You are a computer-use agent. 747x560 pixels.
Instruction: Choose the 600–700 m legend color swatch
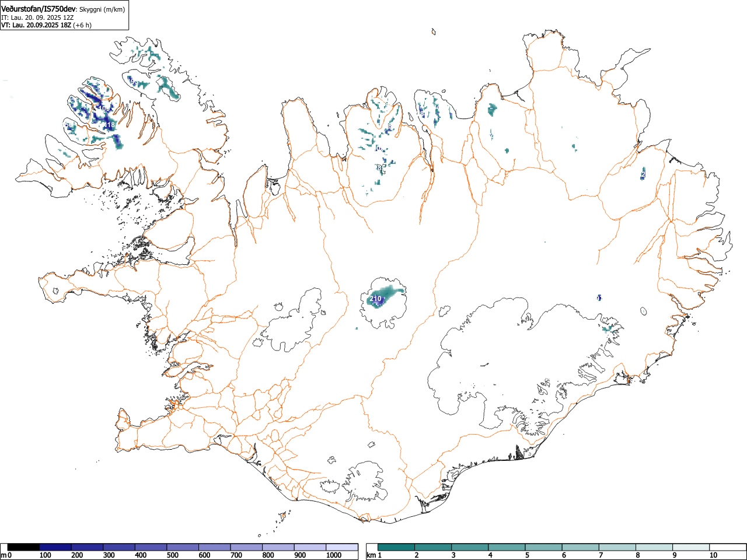coord(215,547)
